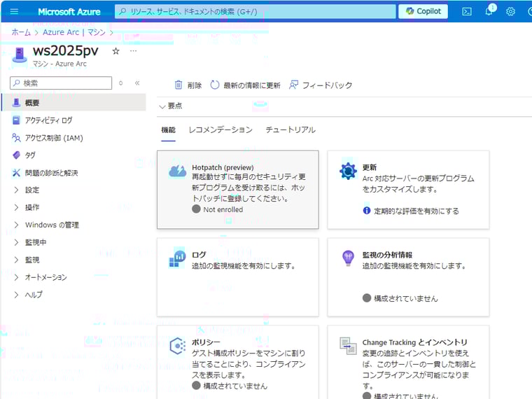This screenshot has height=399, width=532.
Task: Click the ポリシー hexagon icon
Action: 178,346
